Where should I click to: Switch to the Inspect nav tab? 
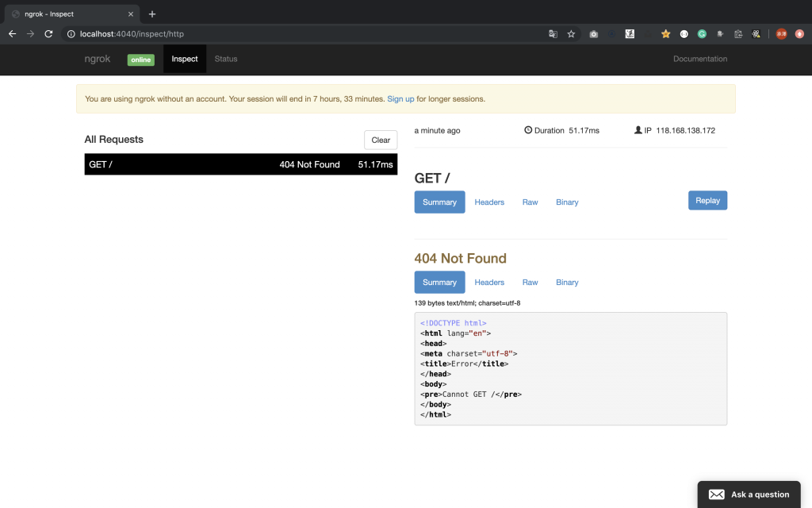185,59
